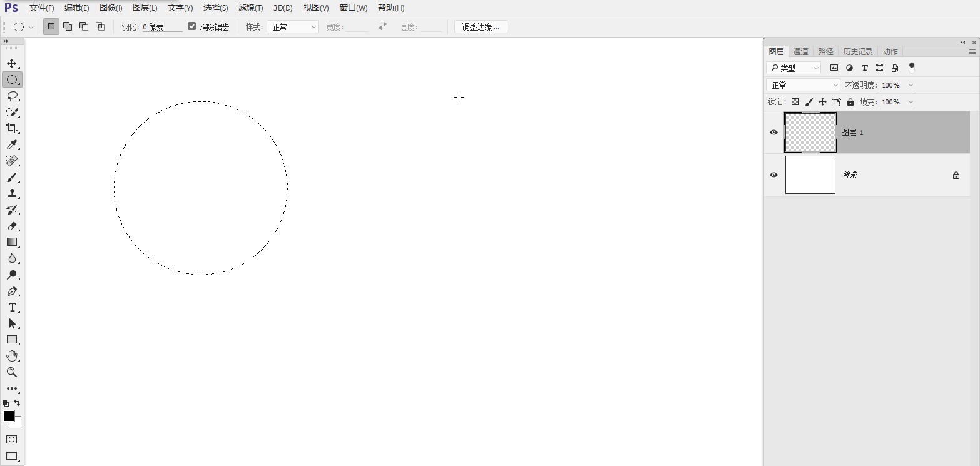Screen dimensions: 980x466
Task: Filter layers by type layers icon
Action: pyautogui.click(x=865, y=68)
